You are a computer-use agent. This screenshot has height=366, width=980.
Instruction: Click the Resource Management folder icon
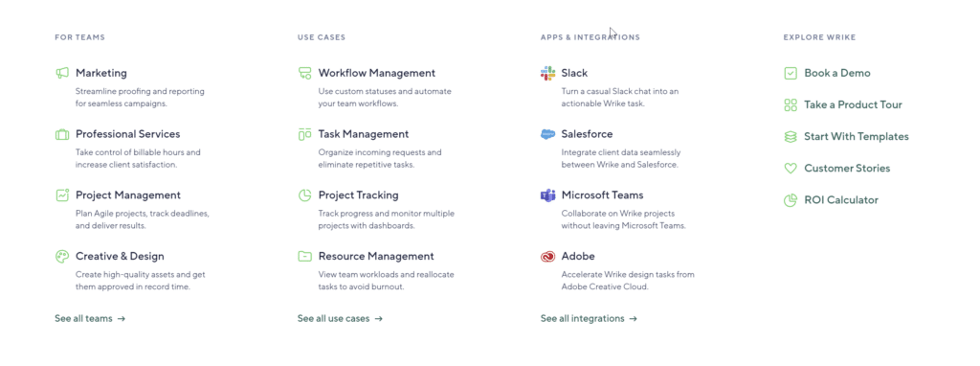(x=304, y=257)
